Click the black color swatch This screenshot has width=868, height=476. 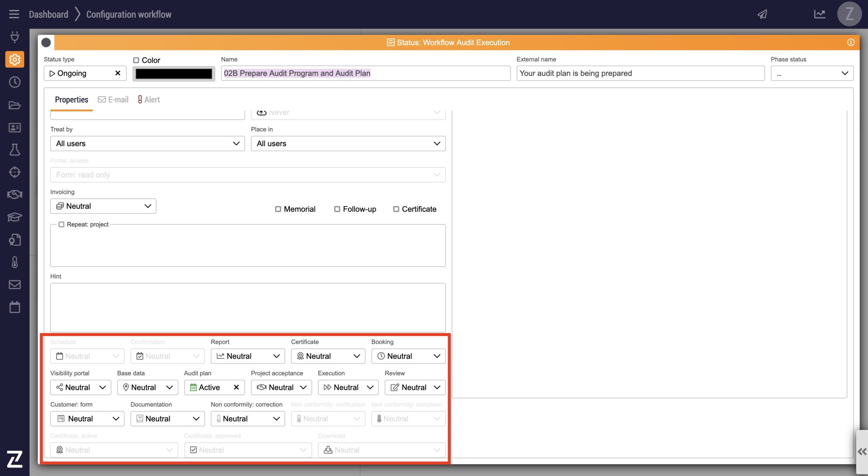pos(174,74)
